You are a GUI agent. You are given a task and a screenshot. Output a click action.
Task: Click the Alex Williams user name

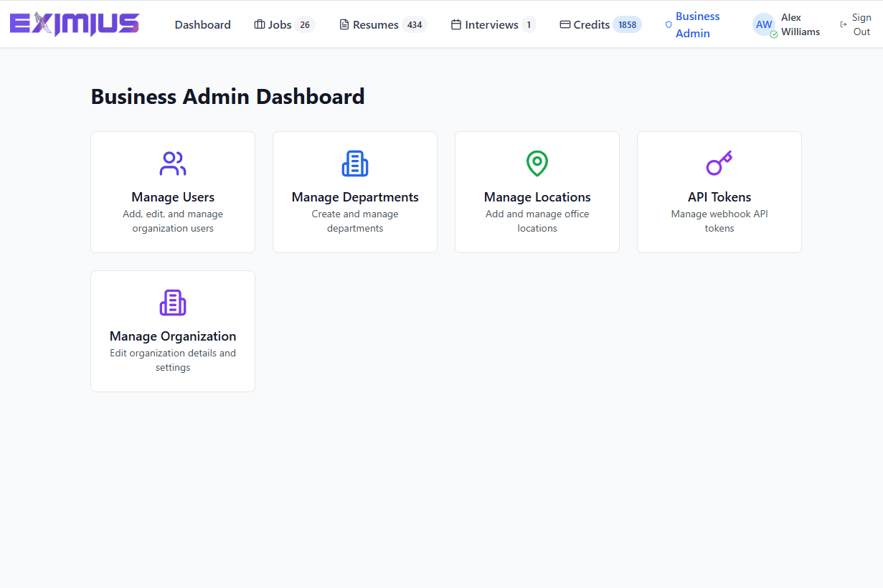(800, 24)
